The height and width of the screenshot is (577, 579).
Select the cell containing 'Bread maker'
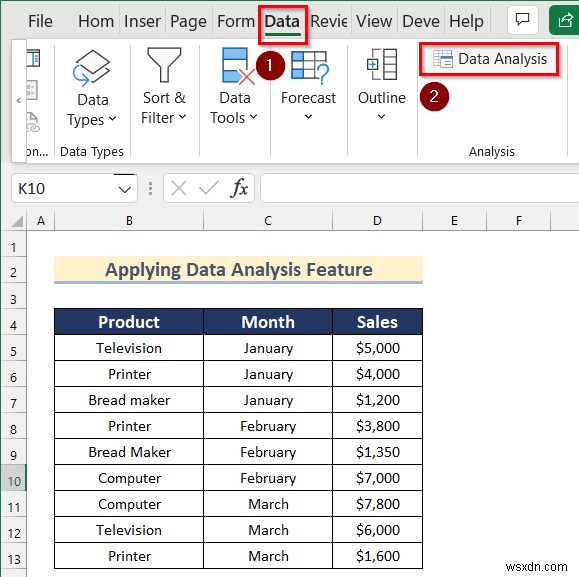129,400
